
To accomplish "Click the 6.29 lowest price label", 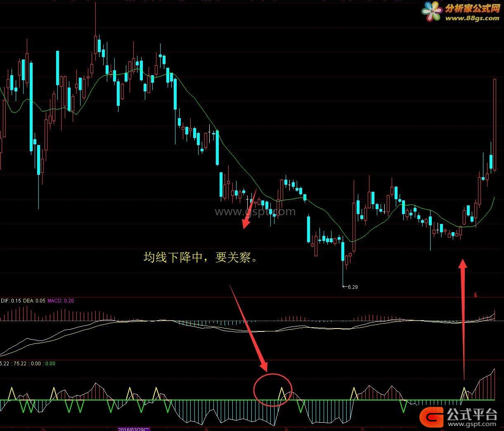I will (353, 287).
